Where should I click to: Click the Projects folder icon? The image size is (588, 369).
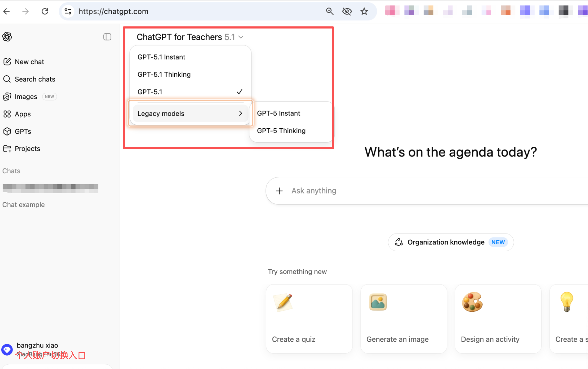coord(7,149)
